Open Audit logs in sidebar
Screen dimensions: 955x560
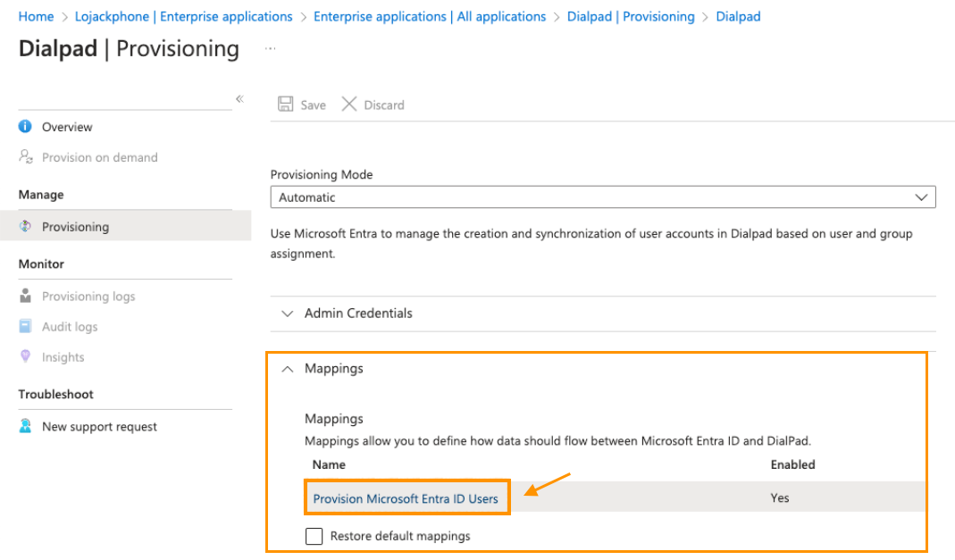coord(70,327)
